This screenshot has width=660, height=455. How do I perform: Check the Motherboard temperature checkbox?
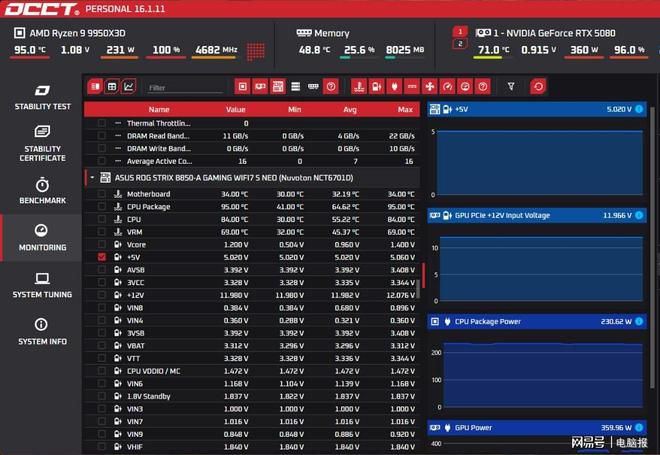101,194
